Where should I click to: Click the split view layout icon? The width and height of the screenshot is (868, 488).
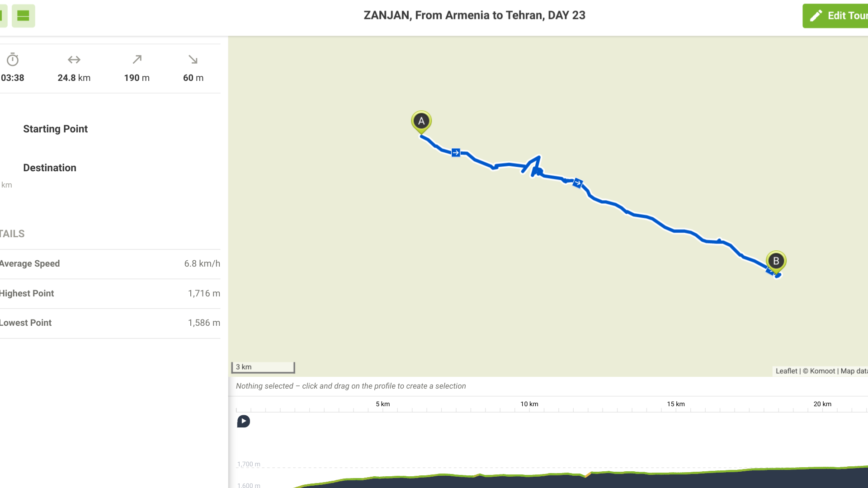23,16
